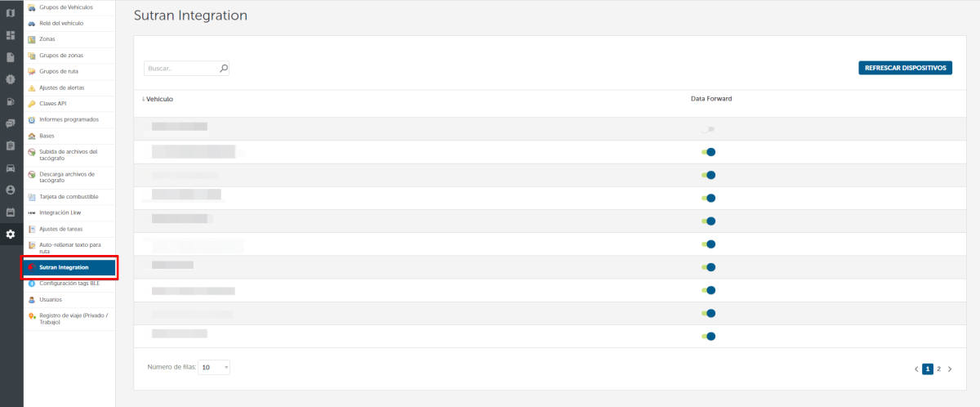Go to next page with right chevron
The width and height of the screenshot is (980, 407).
(950, 369)
